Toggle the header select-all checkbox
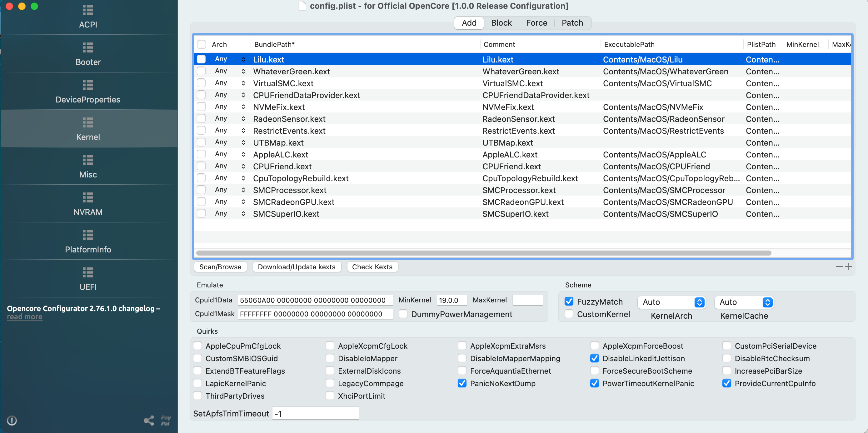Screen dimensions: 868x433 pyautogui.click(x=202, y=44)
